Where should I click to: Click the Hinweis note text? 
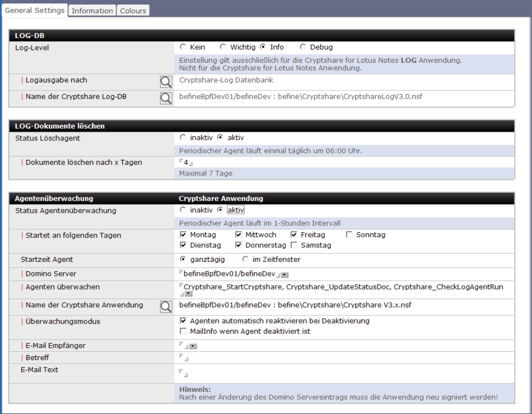338,393
